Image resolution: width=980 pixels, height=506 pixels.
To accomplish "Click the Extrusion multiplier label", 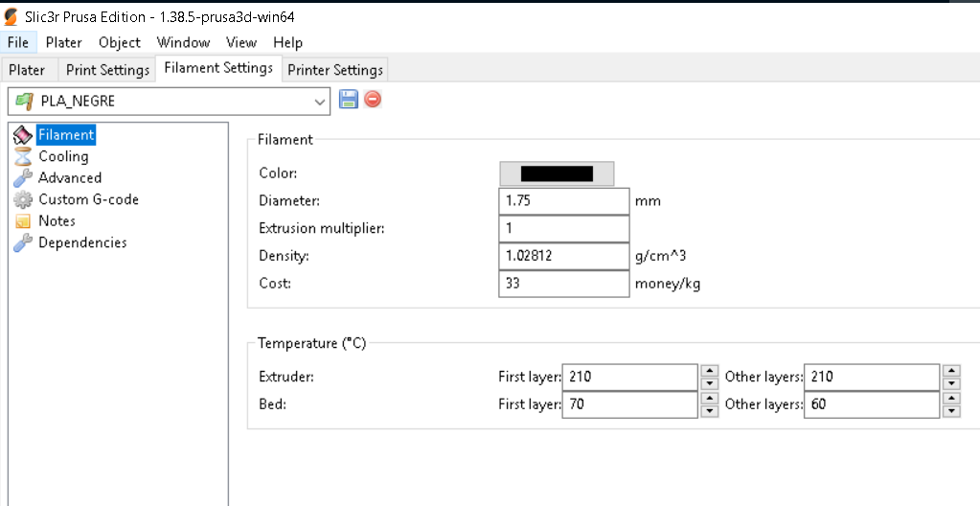I will tap(321, 228).
